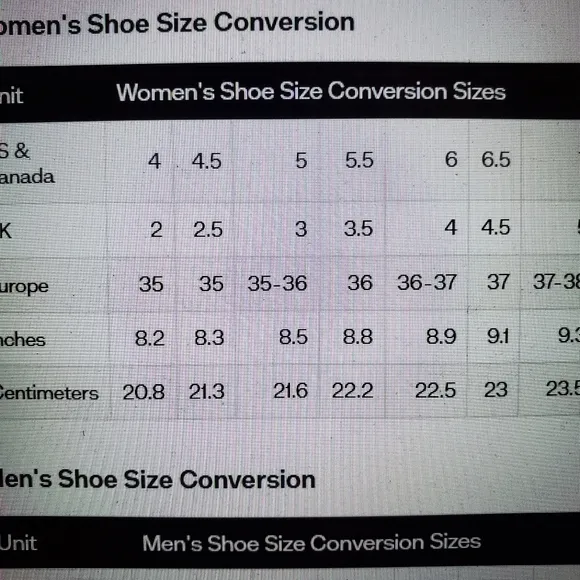Click the 22.2 centimeters cell
Screen dimensions: 580x580
(x=352, y=391)
